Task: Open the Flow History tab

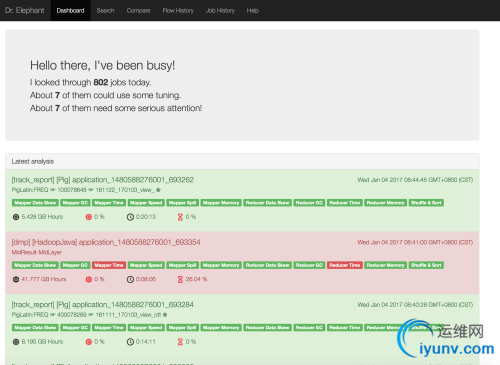Action: (178, 10)
